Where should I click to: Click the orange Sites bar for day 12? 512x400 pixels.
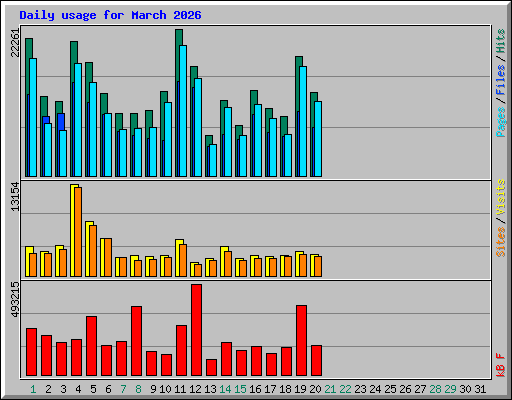(x=198, y=270)
